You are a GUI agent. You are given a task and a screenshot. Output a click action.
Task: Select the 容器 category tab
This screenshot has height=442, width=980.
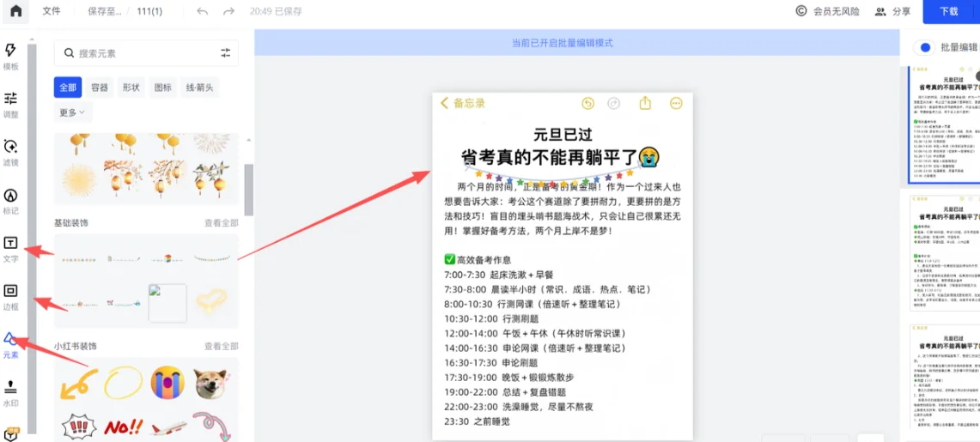point(100,88)
